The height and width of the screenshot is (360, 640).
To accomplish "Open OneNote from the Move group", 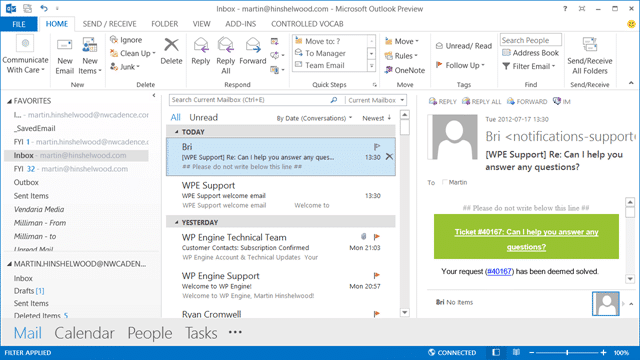I will (x=404, y=70).
